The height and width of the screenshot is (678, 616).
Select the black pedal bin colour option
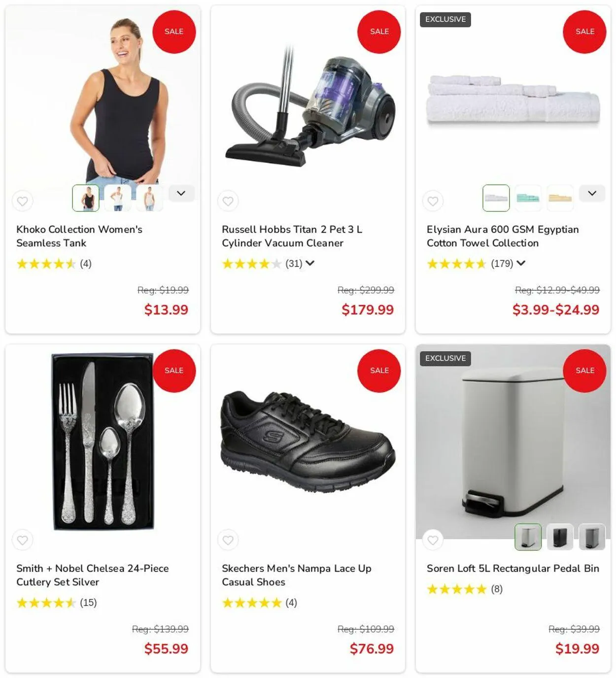560,537
